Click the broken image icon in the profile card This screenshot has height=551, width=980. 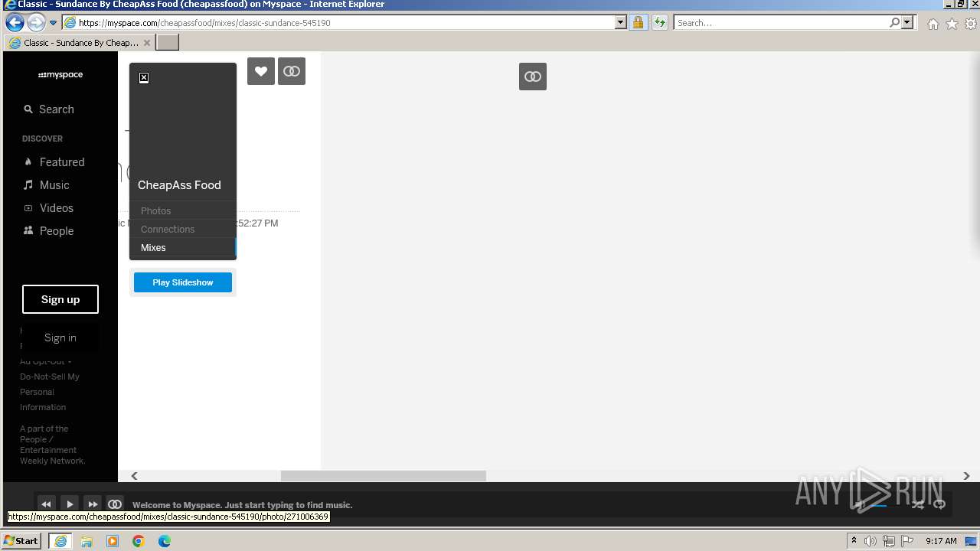(x=144, y=78)
